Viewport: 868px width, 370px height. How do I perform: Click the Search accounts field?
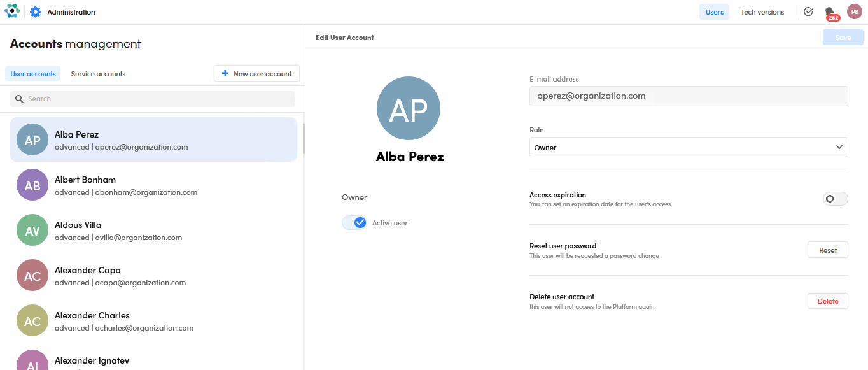click(152, 99)
